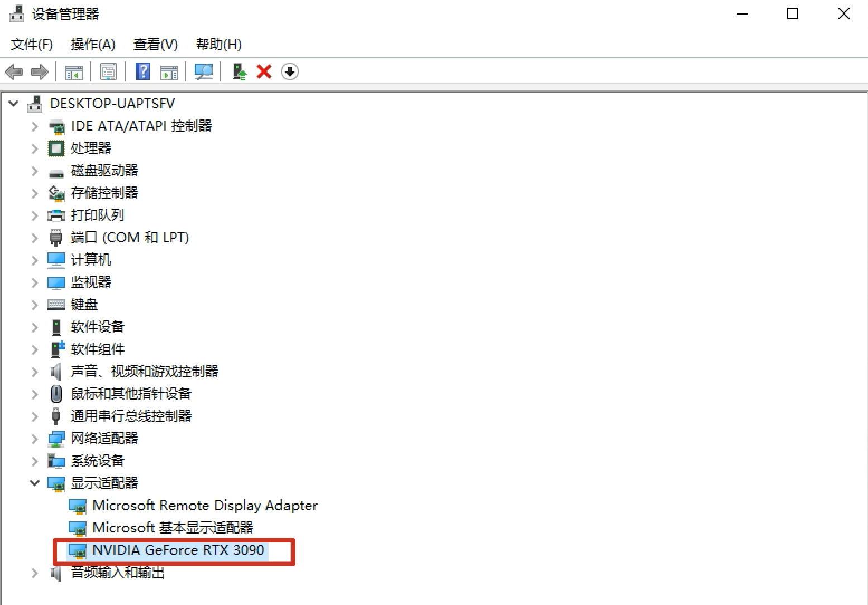Select Microsoft Remote Display Adapter device
Viewport: 868px width, 605px height.
(x=204, y=506)
